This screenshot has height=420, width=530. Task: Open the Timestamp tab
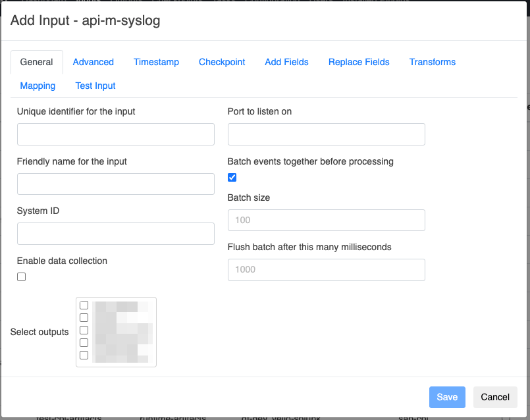coord(156,62)
